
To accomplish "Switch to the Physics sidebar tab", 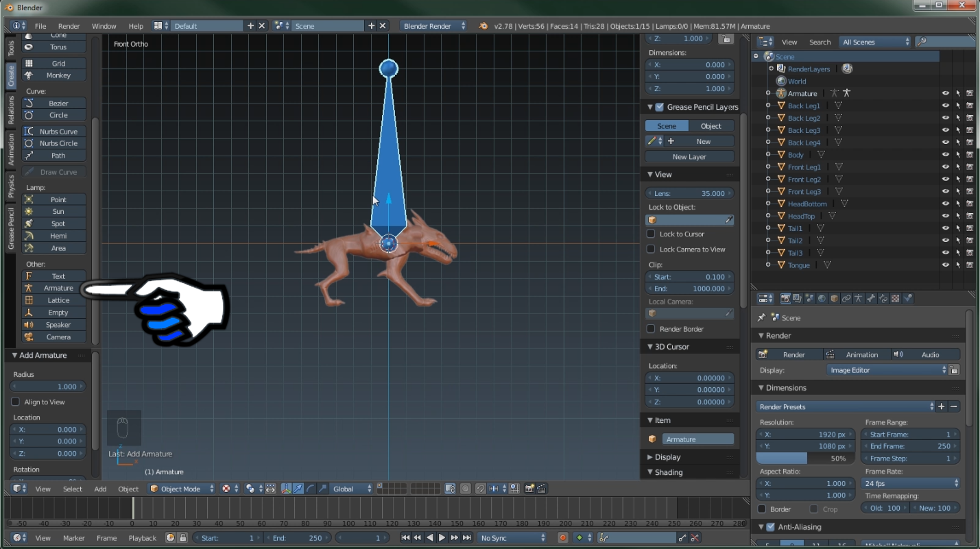I will point(11,186).
